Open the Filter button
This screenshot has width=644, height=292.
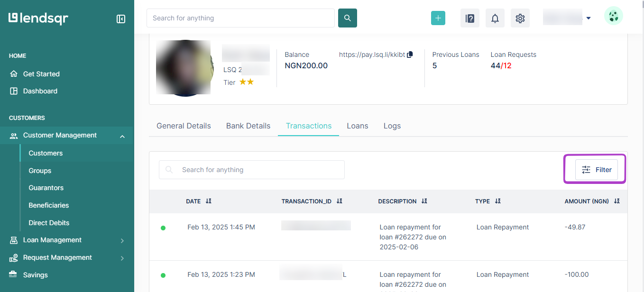click(597, 170)
